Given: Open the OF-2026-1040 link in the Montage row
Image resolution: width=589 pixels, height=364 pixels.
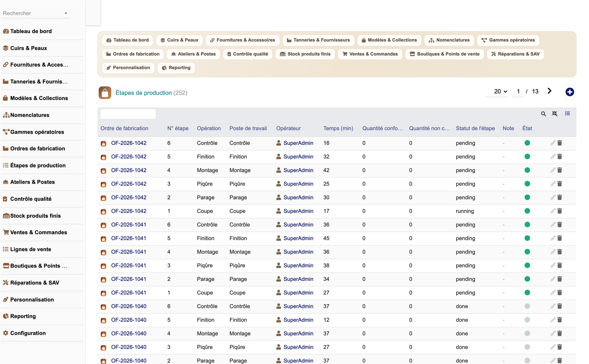Looking at the screenshot, I should pos(129,333).
